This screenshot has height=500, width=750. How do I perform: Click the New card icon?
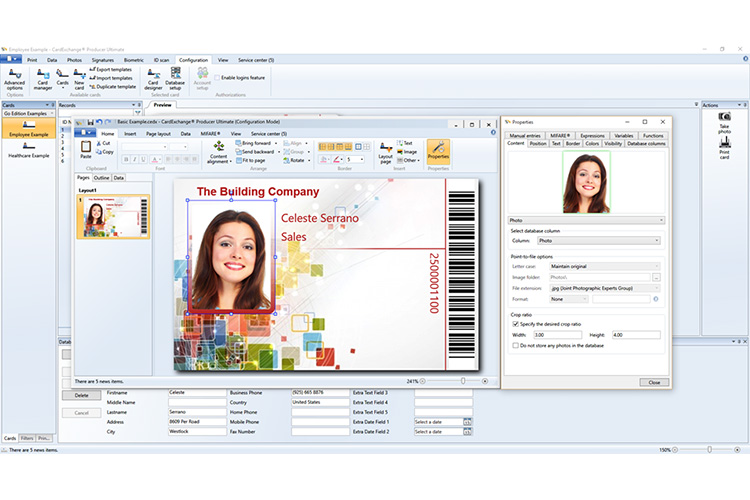click(79, 79)
